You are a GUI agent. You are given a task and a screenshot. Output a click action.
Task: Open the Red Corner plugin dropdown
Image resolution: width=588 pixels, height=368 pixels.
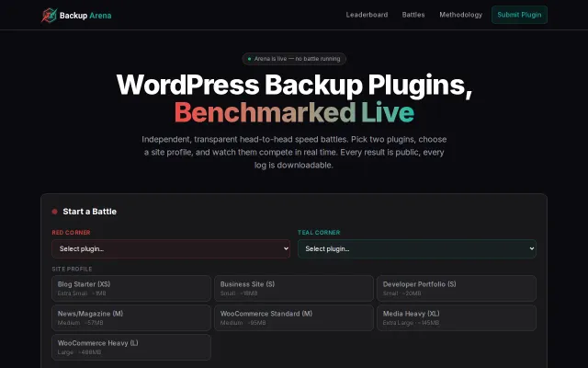click(171, 248)
